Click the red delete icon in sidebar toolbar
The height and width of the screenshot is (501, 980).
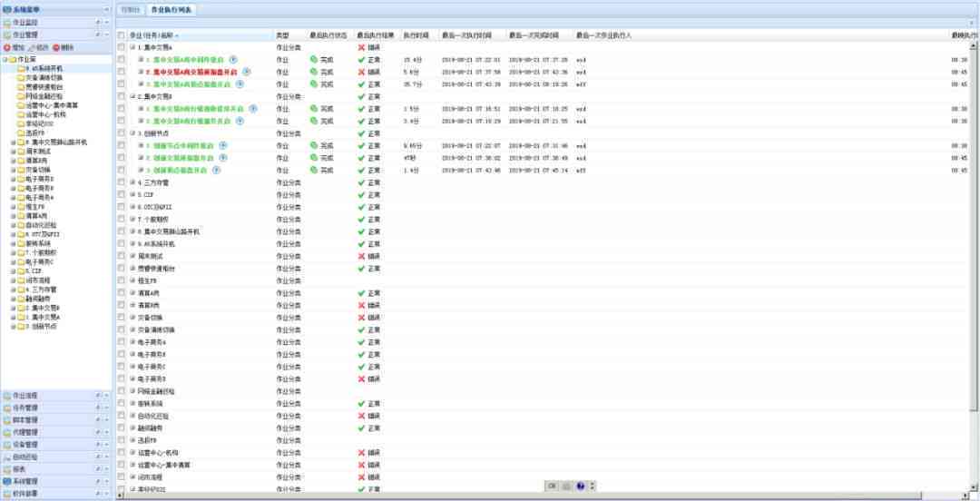pos(55,47)
